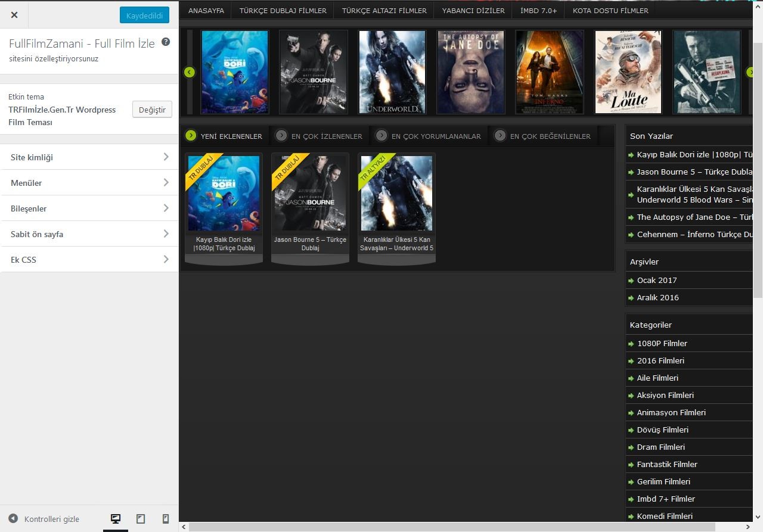Screen dimensions: 763x532
Task: Open recent post The Autopsy of Jane Doe
Action: click(x=694, y=217)
